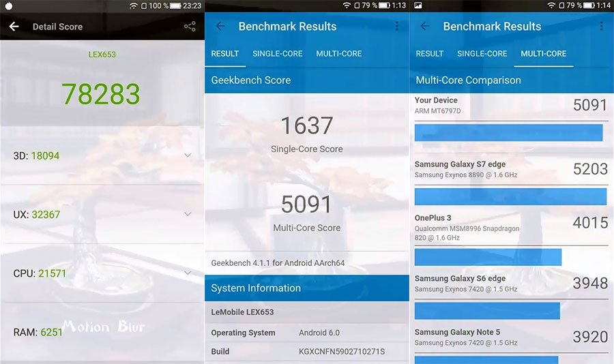Select SINGLE-CORE tab in middle screen
The width and height of the screenshot is (614, 364).
[x=277, y=54]
